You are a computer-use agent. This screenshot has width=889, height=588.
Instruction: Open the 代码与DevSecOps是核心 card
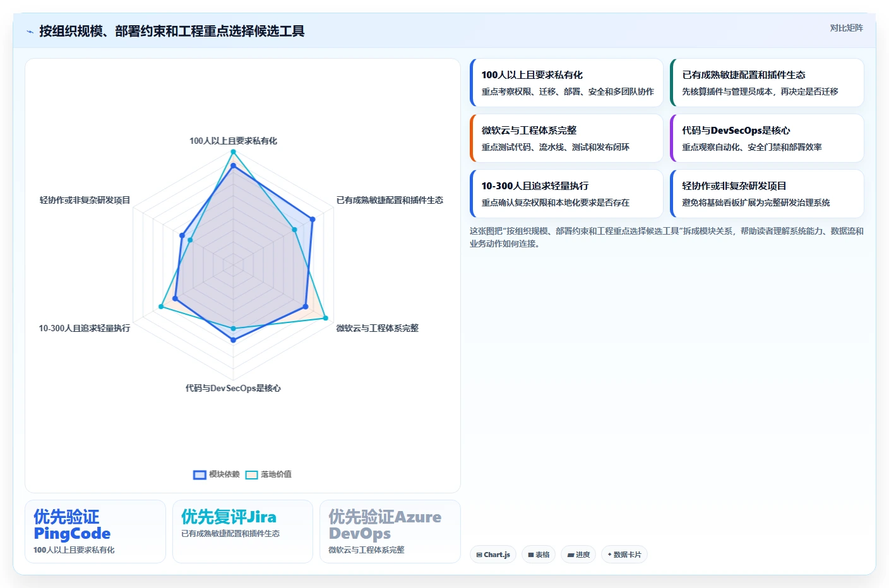[x=767, y=138]
